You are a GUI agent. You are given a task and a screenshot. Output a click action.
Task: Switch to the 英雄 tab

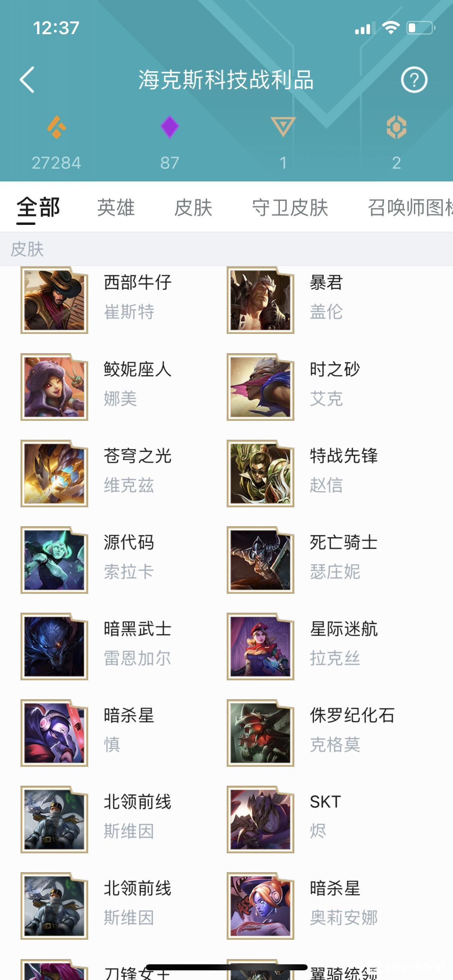click(x=116, y=208)
